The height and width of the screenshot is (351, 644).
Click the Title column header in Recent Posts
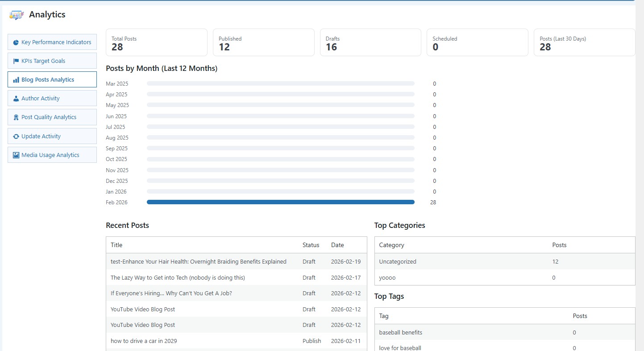click(116, 245)
